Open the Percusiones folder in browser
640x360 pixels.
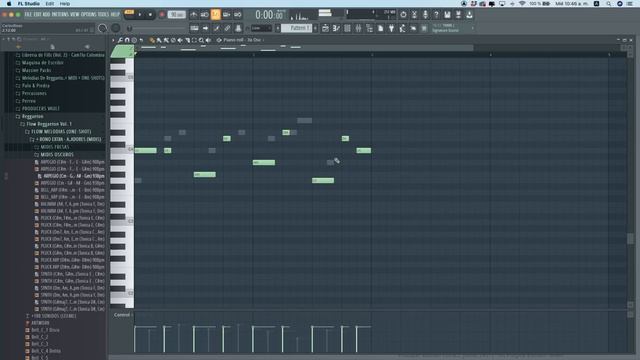(x=34, y=93)
